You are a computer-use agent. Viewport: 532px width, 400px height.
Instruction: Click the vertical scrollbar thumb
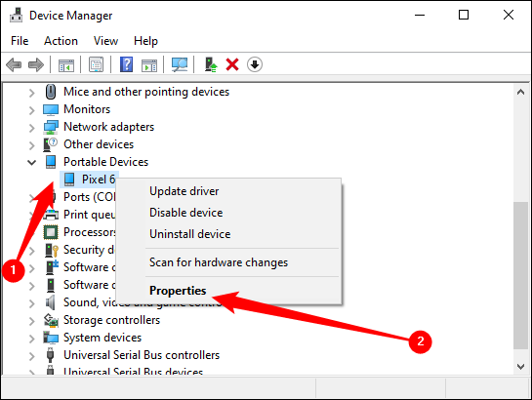pyautogui.click(x=521, y=275)
